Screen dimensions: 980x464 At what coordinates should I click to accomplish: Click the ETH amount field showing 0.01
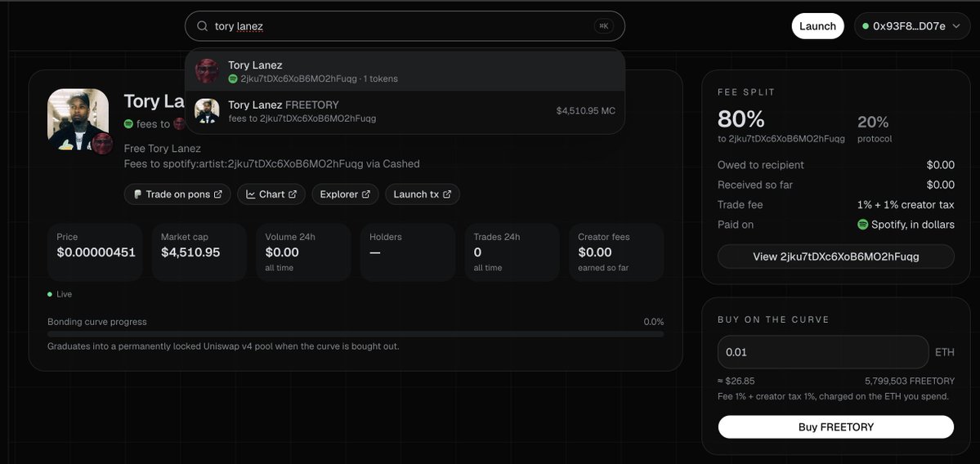click(x=823, y=352)
